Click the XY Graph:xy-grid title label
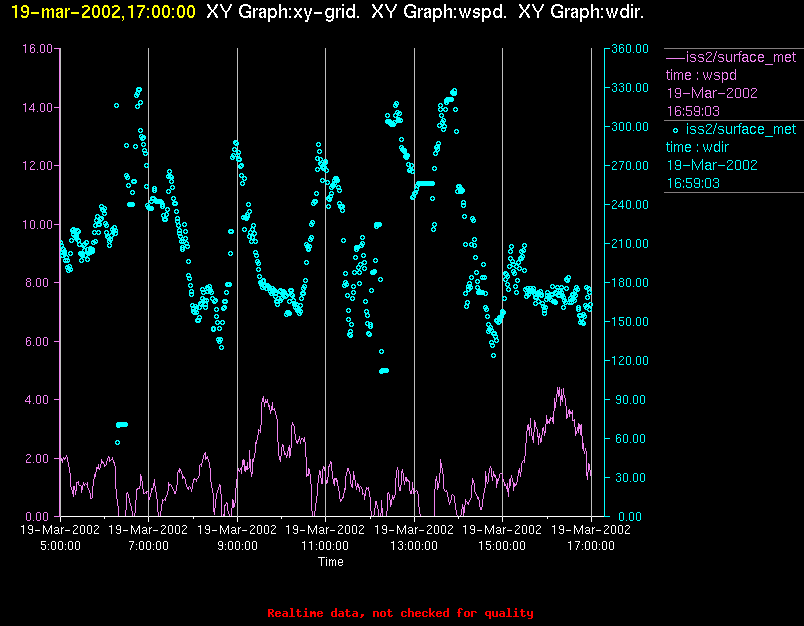 pyautogui.click(x=283, y=12)
